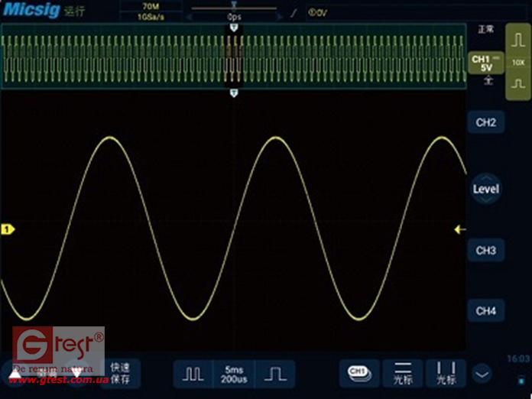Image resolution: width=532 pixels, height=399 pixels.
Task: Increase the timebase with wide pulse icon
Action: [274, 373]
